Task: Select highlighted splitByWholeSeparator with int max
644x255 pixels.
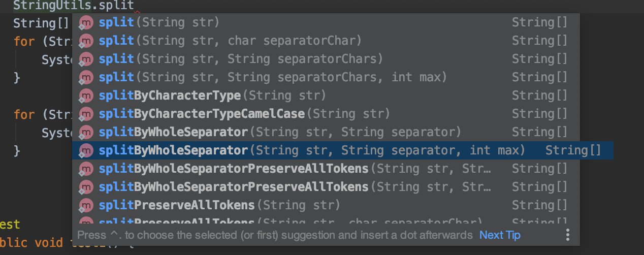Action: [x=312, y=150]
